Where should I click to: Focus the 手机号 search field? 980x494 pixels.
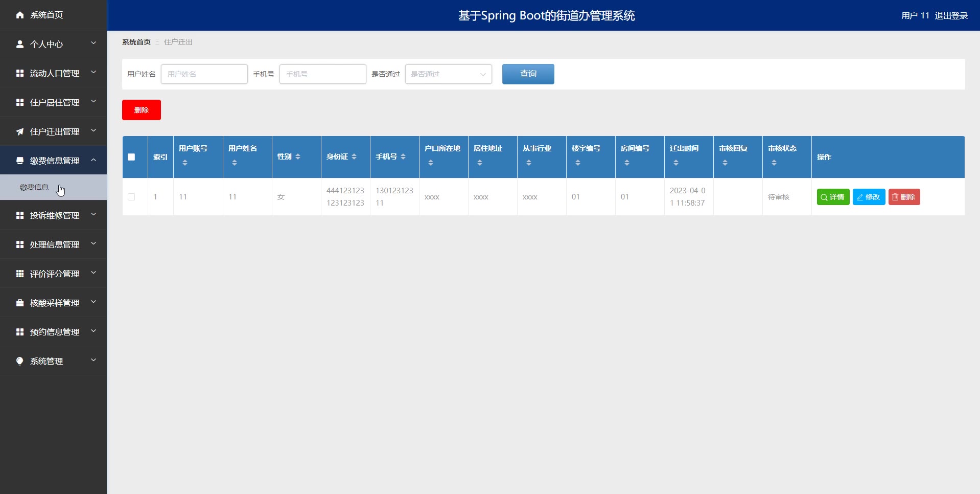(x=323, y=74)
